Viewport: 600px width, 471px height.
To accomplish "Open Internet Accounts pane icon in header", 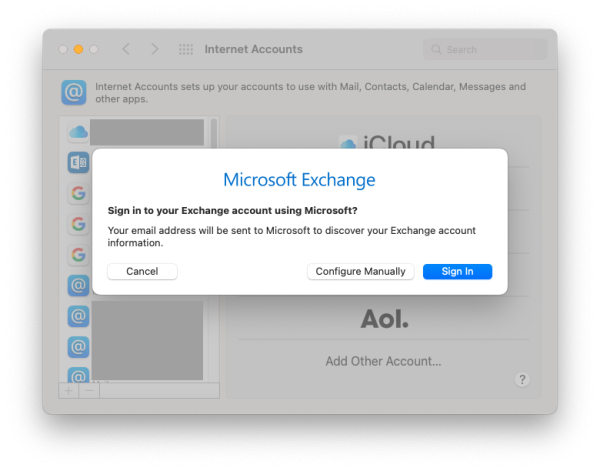I will tap(73, 93).
